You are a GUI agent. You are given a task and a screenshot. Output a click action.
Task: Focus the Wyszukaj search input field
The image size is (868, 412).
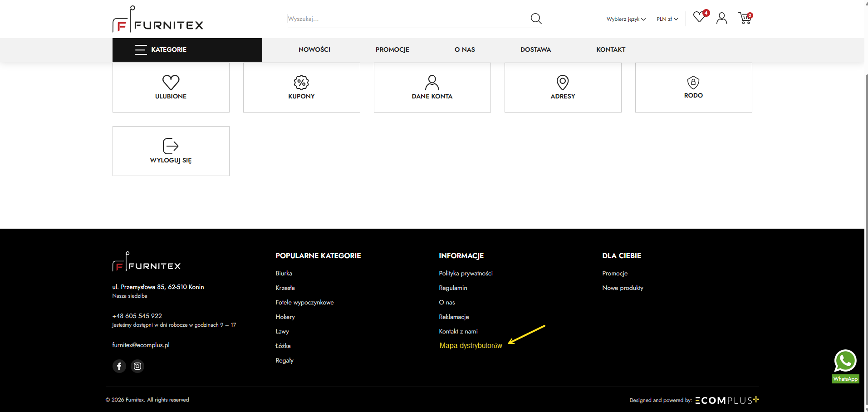408,19
